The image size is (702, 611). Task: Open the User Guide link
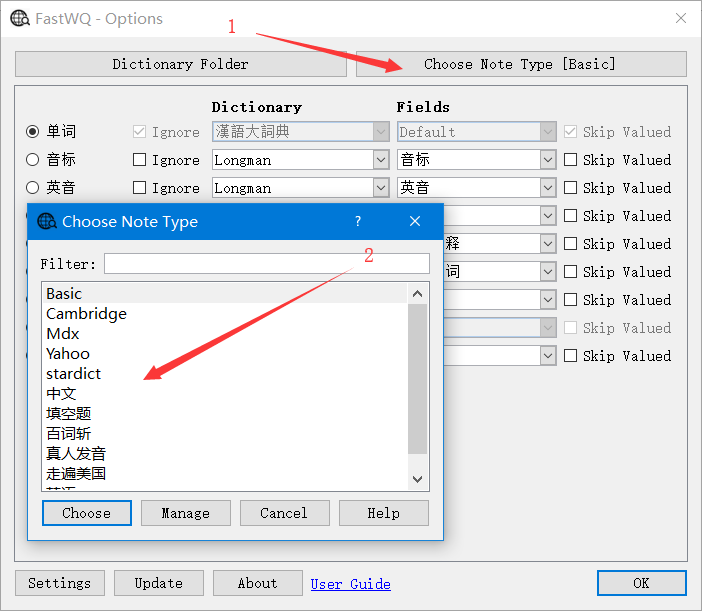(350, 584)
